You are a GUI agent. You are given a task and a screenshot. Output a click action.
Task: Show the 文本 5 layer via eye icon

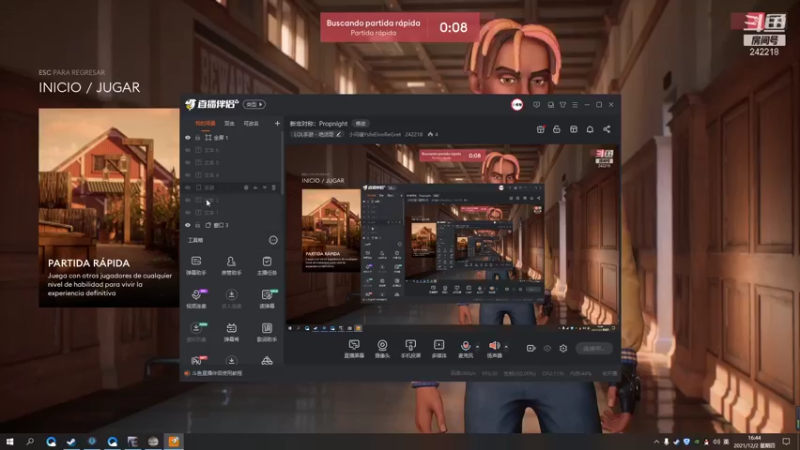click(188, 163)
